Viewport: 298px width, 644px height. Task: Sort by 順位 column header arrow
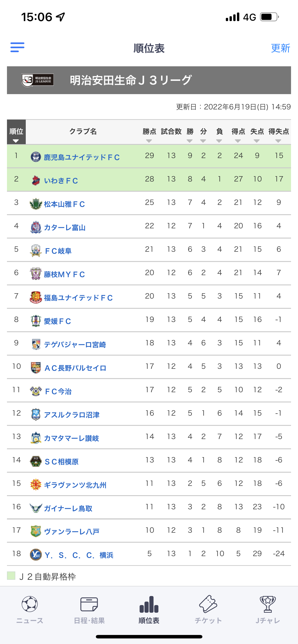(16, 141)
